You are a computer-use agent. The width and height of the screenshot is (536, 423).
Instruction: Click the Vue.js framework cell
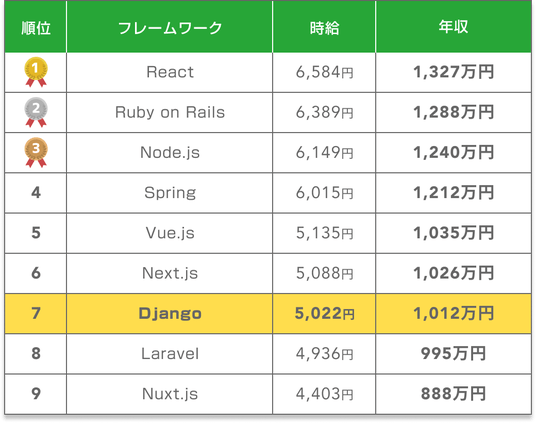click(170, 233)
